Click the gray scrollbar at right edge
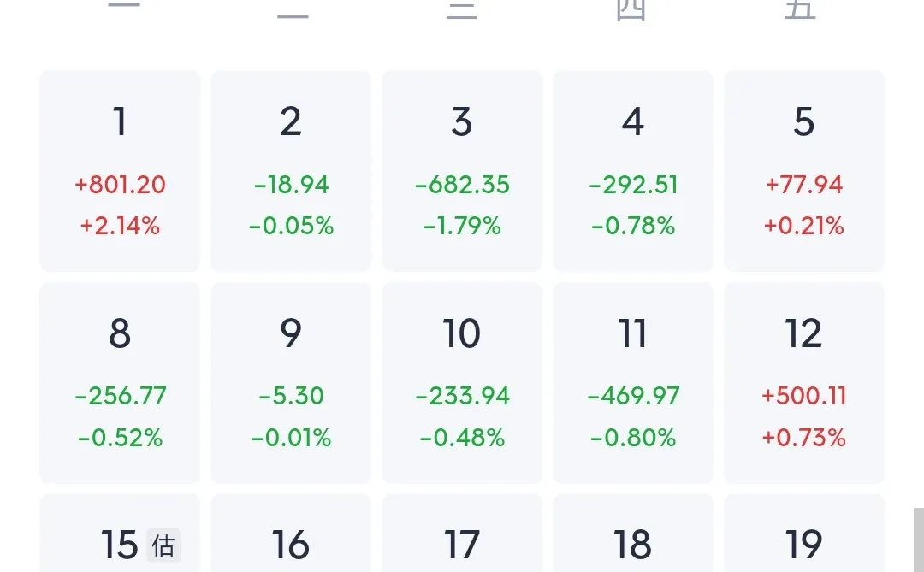Screen dimensions: 924x572 919,540
